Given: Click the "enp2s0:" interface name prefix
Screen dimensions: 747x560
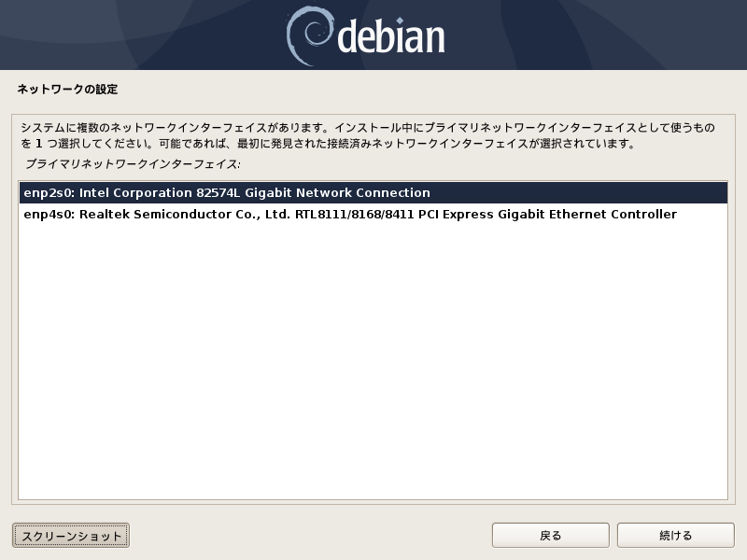Looking at the screenshot, I should [49, 193].
